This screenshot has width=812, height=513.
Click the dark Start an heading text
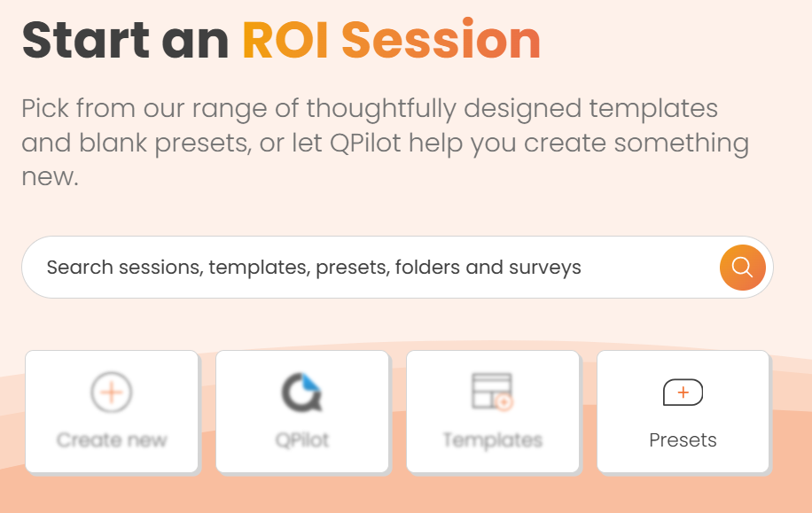coord(125,40)
